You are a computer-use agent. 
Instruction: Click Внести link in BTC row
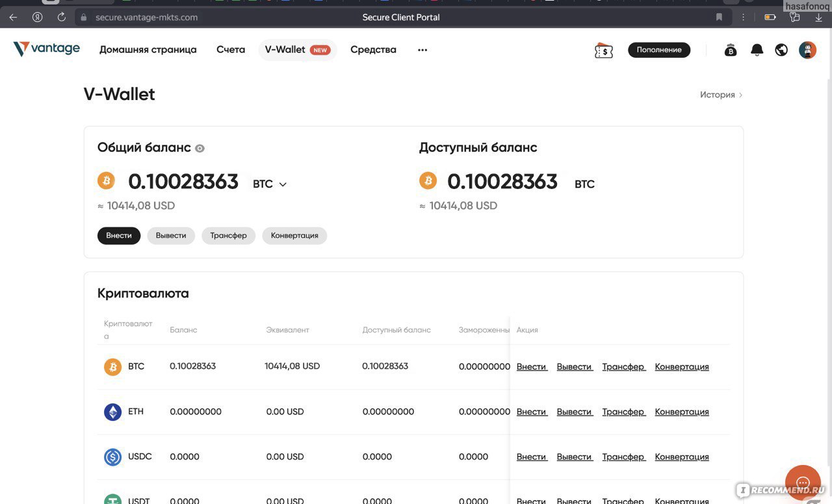pyautogui.click(x=532, y=366)
